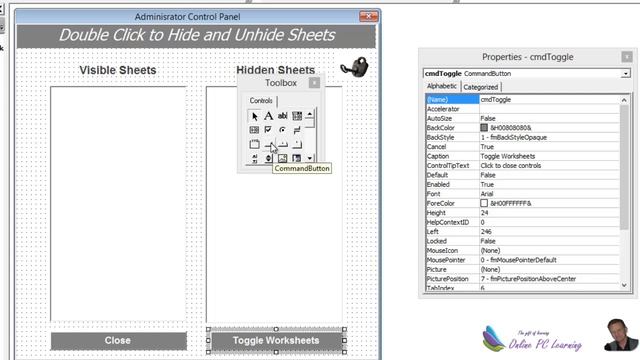Open the cmdToggle object dropdown
This screenshot has height=360, width=640.
click(x=625, y=73)
